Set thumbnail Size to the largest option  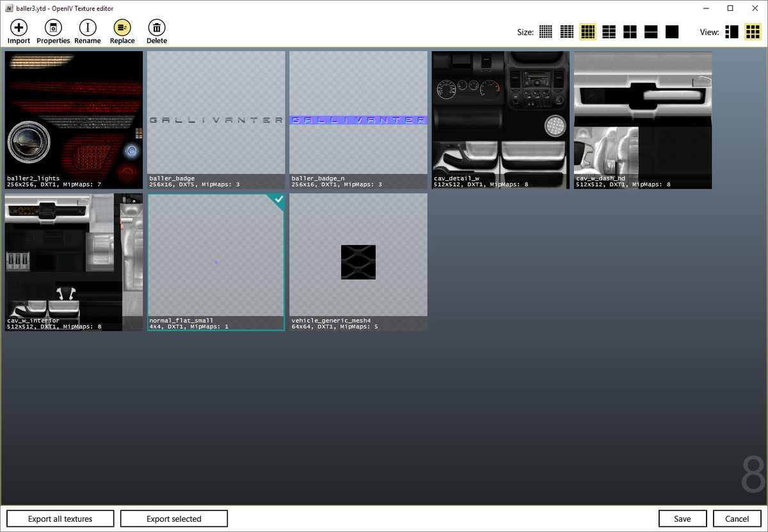[x=672, y=31]
